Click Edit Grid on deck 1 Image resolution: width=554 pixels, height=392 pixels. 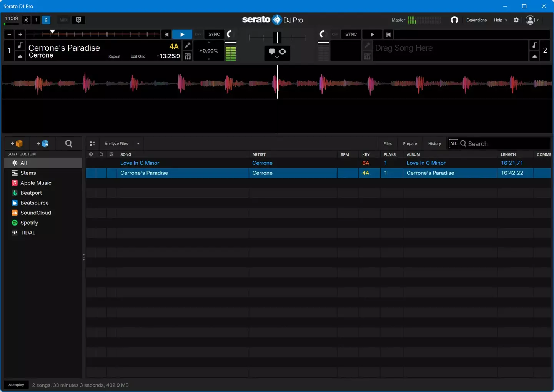138,56
